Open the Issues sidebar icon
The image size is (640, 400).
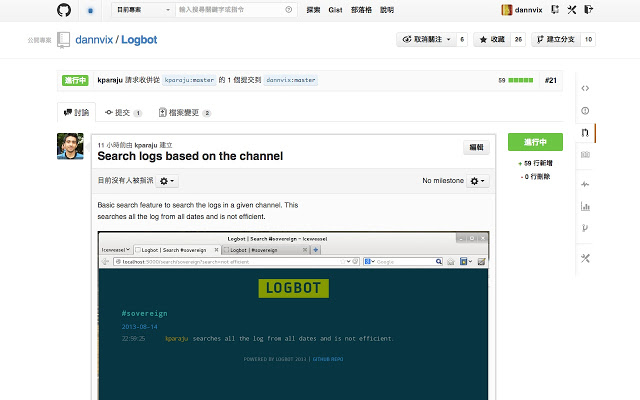click(585, 111)
